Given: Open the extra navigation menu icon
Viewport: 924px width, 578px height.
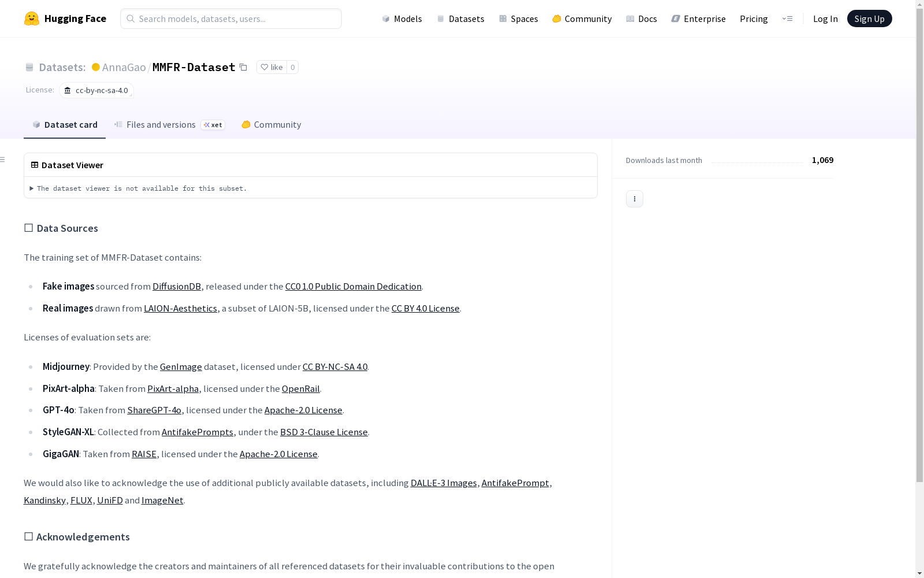Looking at the screenshot, I should (787, 18).
